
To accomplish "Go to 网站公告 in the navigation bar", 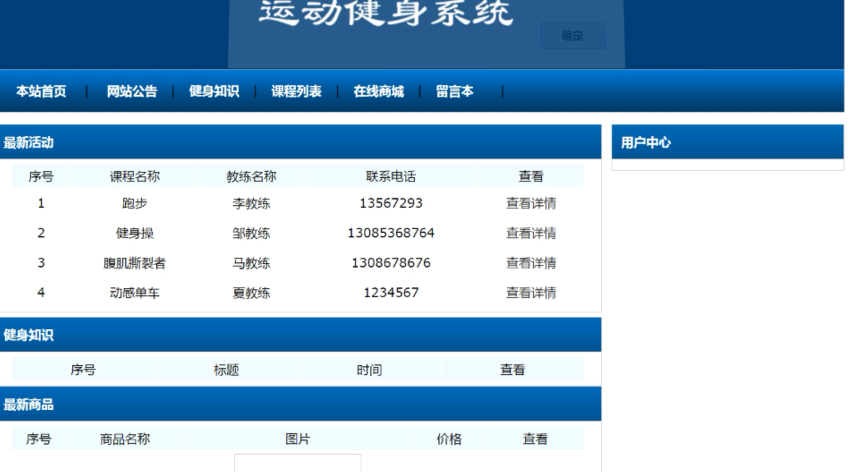I will (x=132, y=91).
